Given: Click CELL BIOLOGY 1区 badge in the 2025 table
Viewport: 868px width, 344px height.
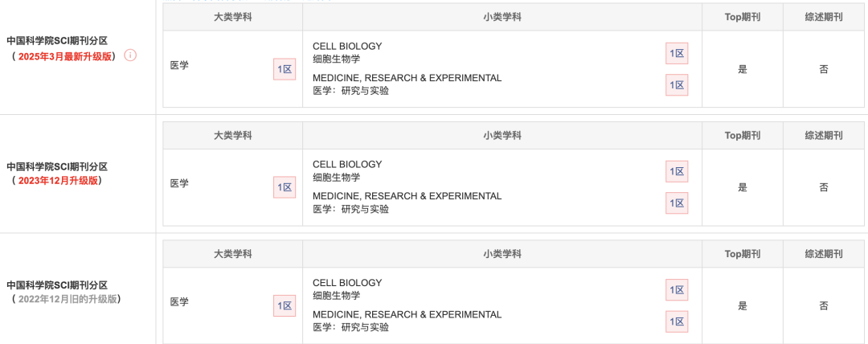Looking at the screenshot, I should [x=677, y=53].
